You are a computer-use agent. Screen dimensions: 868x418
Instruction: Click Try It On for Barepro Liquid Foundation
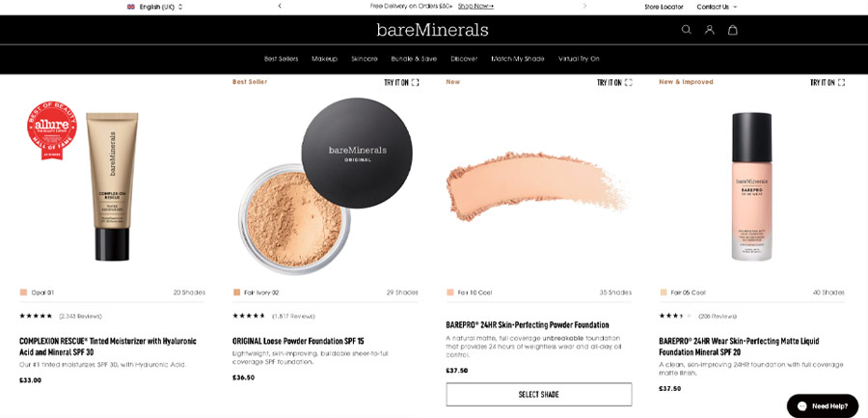pos(827,82)
